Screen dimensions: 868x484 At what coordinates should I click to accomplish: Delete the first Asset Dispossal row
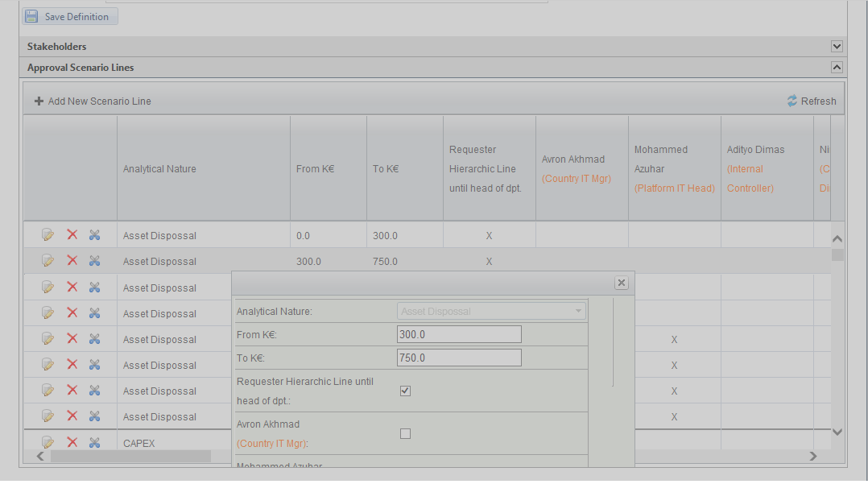(x=72, y=235)
